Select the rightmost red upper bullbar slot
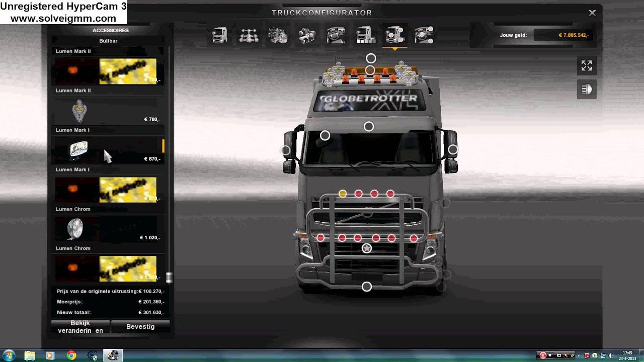The width and height of the screenshot is (644, 362). tap(390, 194)
